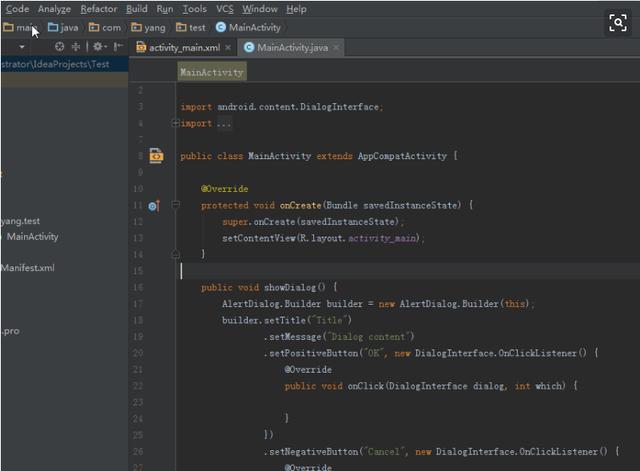Hide the project tool window
Screen dimensions: 640x471
tap(118, 47)
